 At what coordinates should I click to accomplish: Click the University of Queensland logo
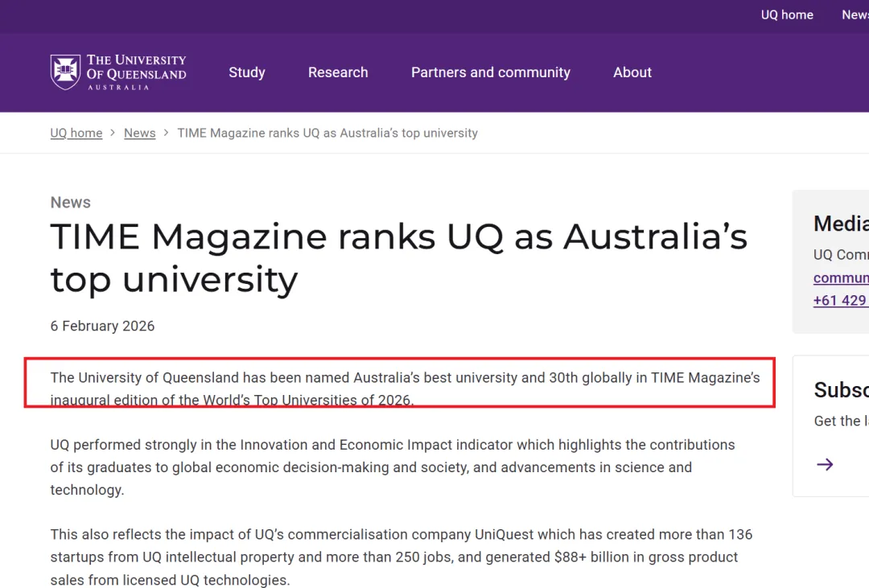coord(118,72)
